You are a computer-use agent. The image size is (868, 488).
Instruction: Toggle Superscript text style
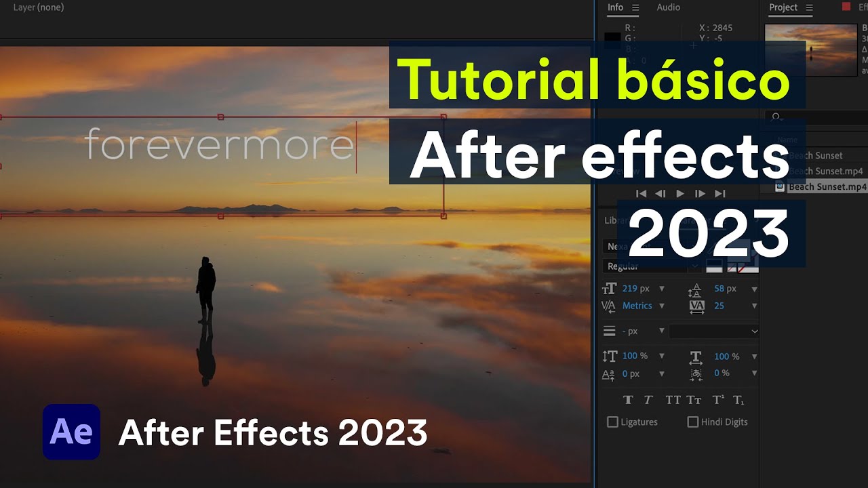[717, 400]
